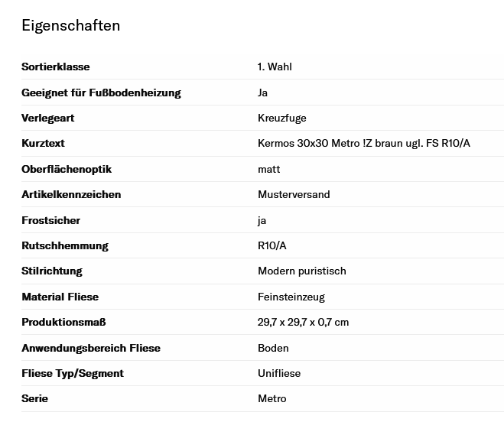Viewport: 504px width, 448px height.
Task: Select the Verlegeart row label
Action: [47, 118]
